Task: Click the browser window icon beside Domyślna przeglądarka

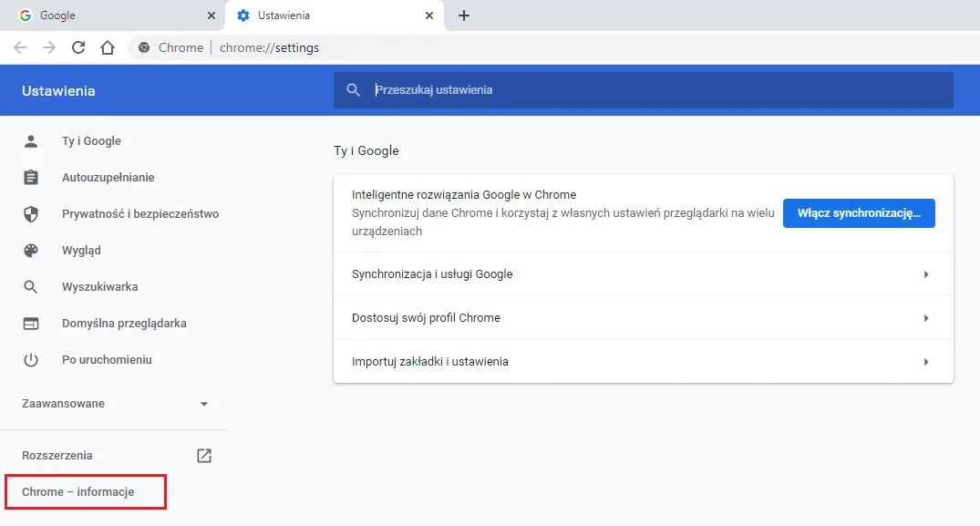Action: (x=31, y=324)
